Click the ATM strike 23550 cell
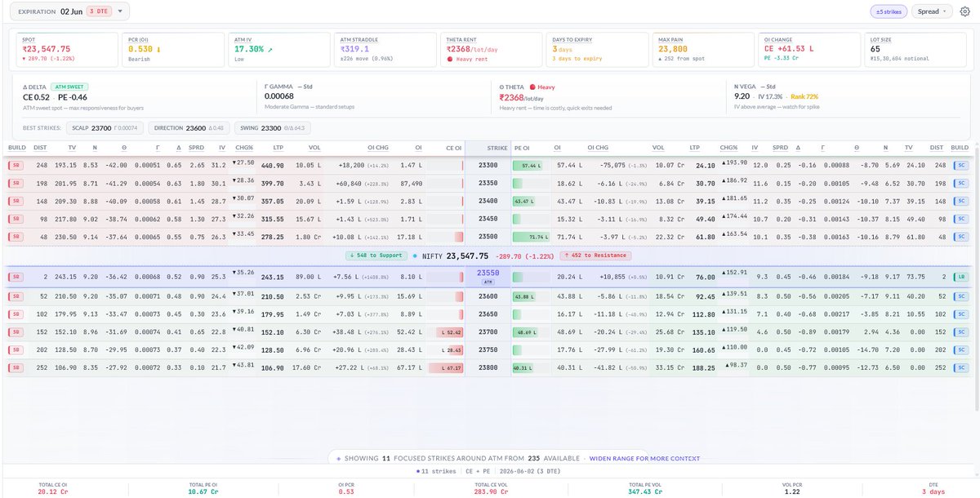This screenshot has width=980, height=498. click(488, 277)
